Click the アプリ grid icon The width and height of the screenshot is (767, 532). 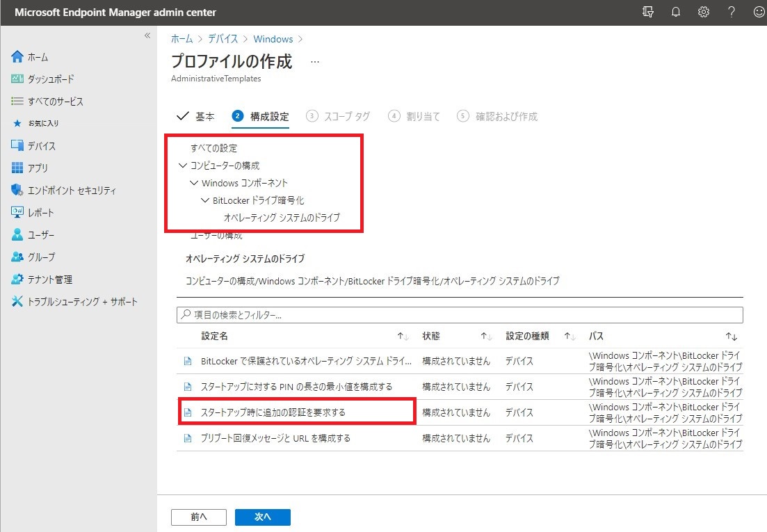point(17,168)
